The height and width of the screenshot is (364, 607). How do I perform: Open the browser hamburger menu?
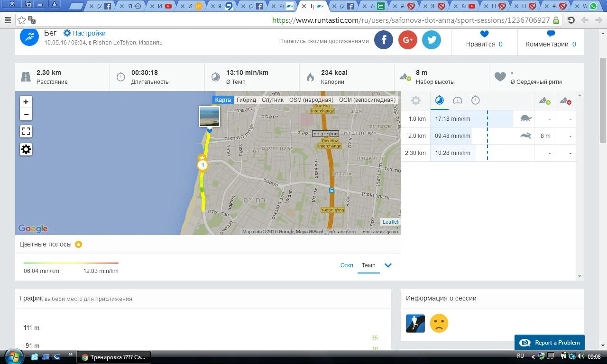click(x=8, y=20)
